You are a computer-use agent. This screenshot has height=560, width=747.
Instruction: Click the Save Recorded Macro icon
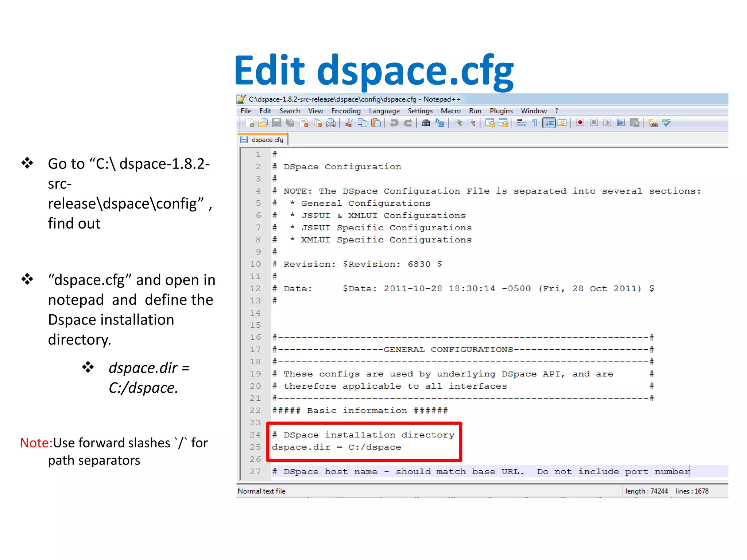(x=635, y=123)
